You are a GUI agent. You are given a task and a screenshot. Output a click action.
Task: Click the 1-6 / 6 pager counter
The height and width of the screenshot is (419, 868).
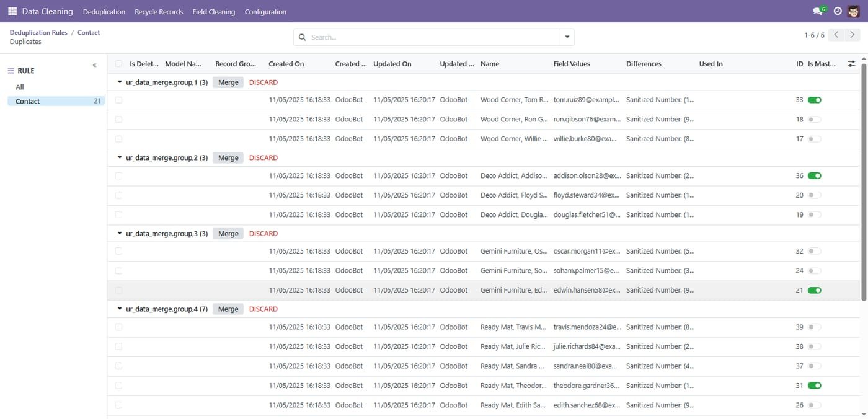814,35
